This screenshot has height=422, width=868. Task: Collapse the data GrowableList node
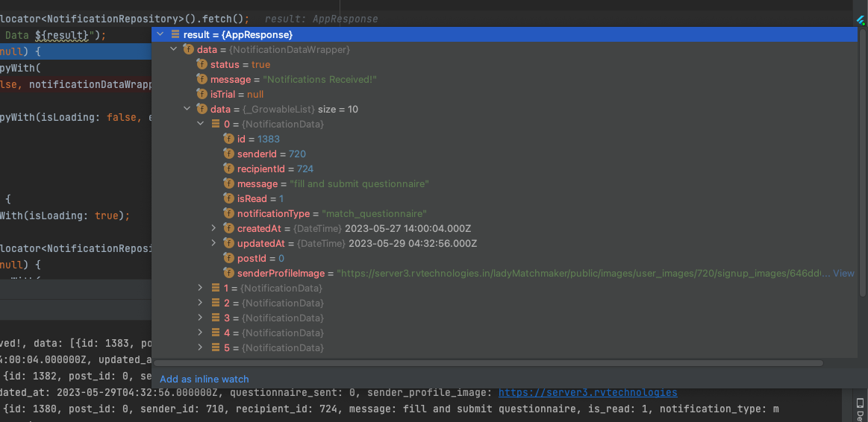tap(187, 109)
